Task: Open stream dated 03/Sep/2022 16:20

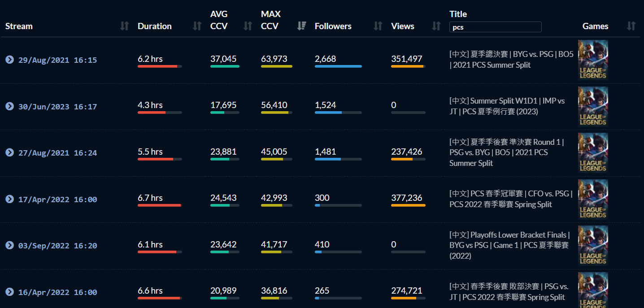Action: pyautogui.click(x=57, y=246)
